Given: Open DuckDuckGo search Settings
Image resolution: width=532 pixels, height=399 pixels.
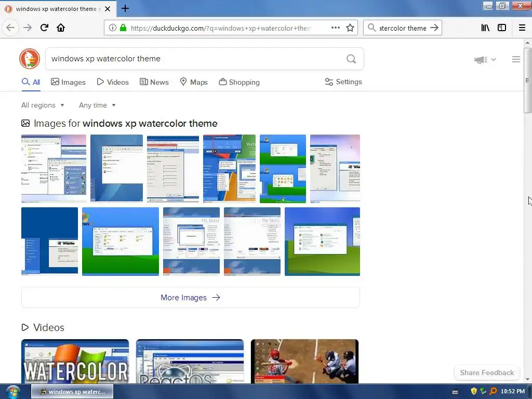Looking at the screenshot, I should [x=343, y=82].
